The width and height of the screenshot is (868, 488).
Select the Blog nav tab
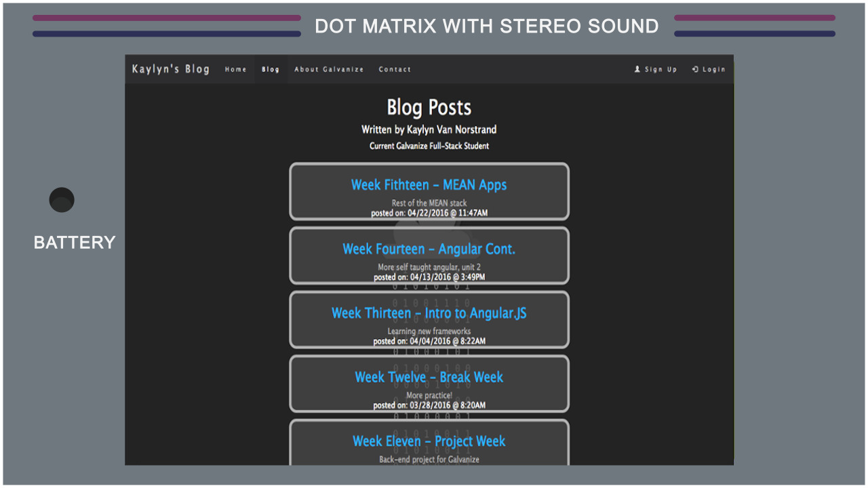tap(271, 69)
